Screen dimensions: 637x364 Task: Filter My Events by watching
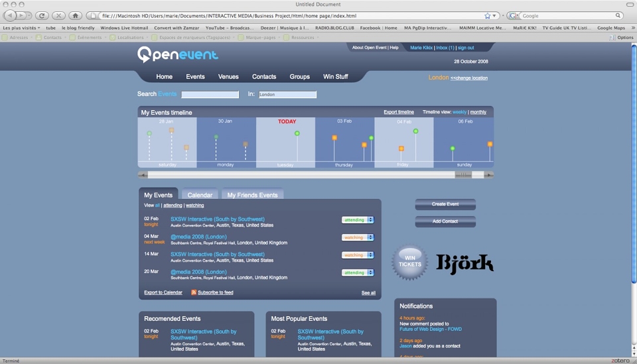194,206
